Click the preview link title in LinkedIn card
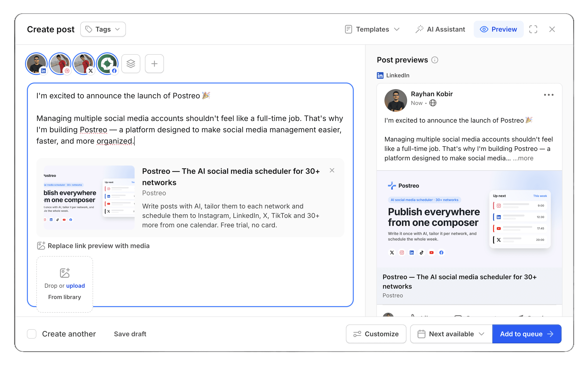The image size is (588, 366). (460, 282)
